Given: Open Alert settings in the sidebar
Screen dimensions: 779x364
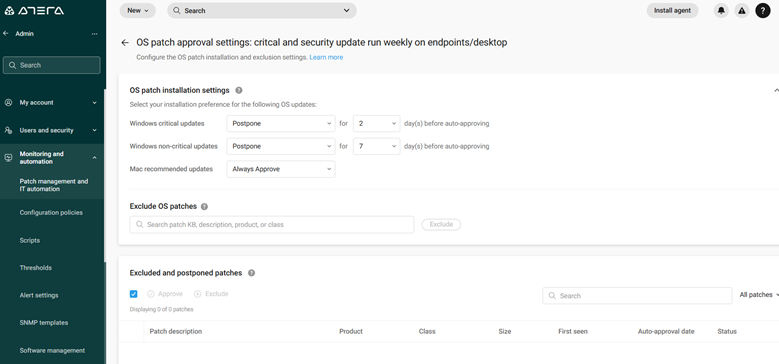Looking at the screenshot, I should click(x=39, y=295).
